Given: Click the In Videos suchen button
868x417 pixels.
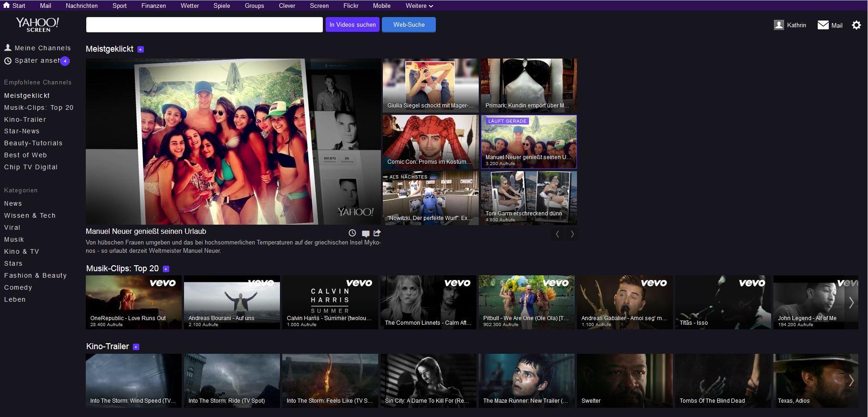Looking at the screenshot, I should tap(353, 25).
